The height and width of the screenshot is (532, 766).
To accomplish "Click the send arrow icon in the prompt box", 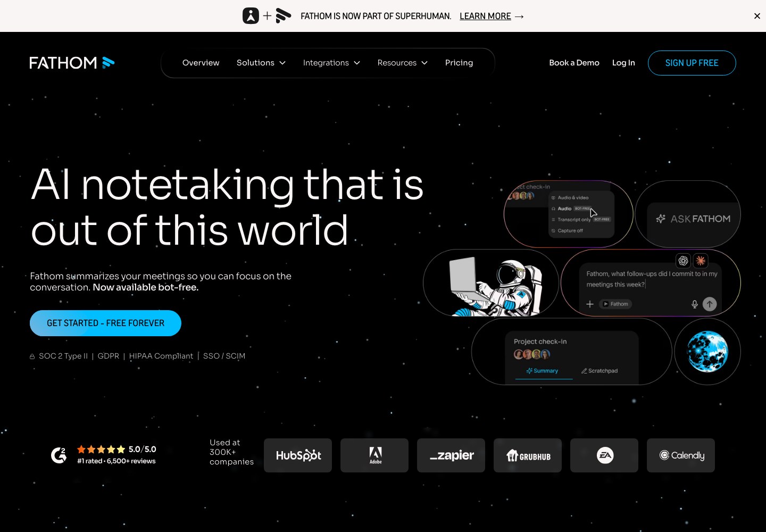I will 710,304.
